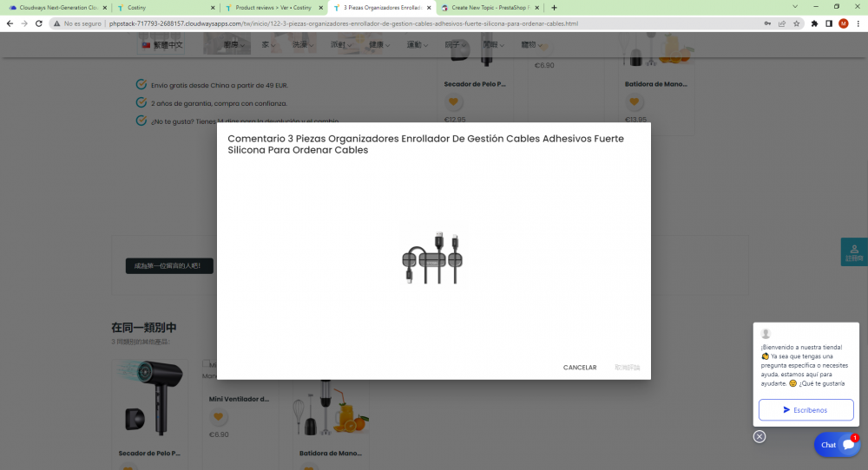The image size is (868, 470).
Task: Favorite the Mini Ventilador heart
Action: pos(218,417)
